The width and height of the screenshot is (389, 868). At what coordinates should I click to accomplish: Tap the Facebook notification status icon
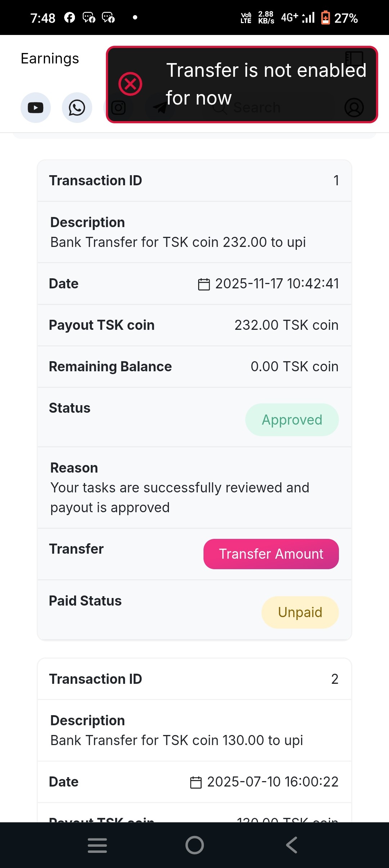click(70, 17)
